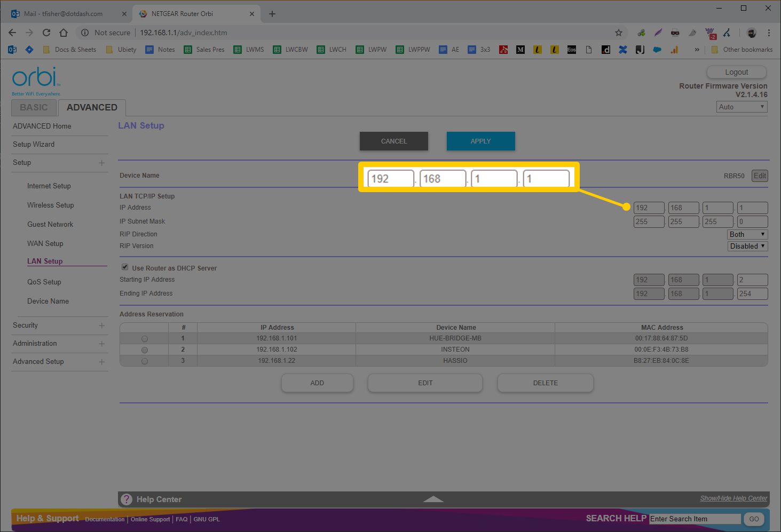Open the Auto language dropdown
Viewport: 781px width, 532px height.
(742, 107)
